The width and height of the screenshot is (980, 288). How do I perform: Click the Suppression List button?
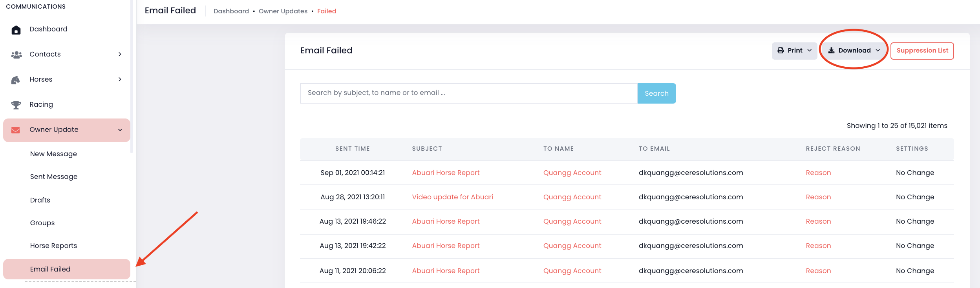coord(922,51)
